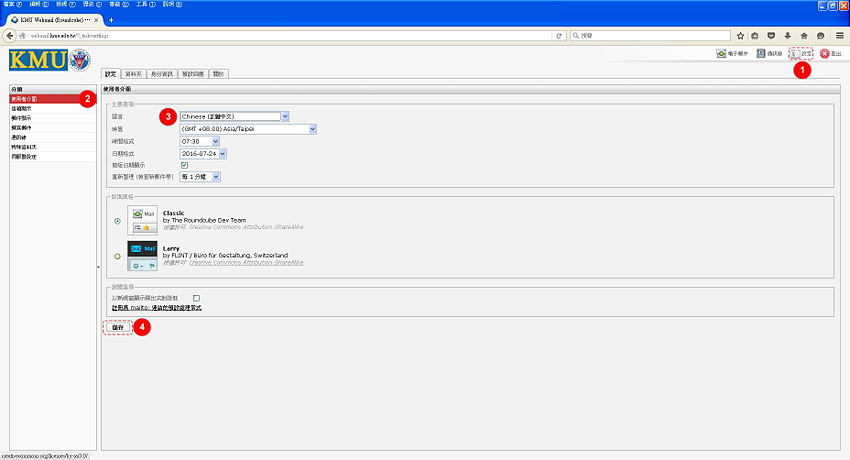Viewport: 850px width, 460px height.
Task: Switch to the 關於 tab
Action: pyautogui.click(x=218, y=74)
